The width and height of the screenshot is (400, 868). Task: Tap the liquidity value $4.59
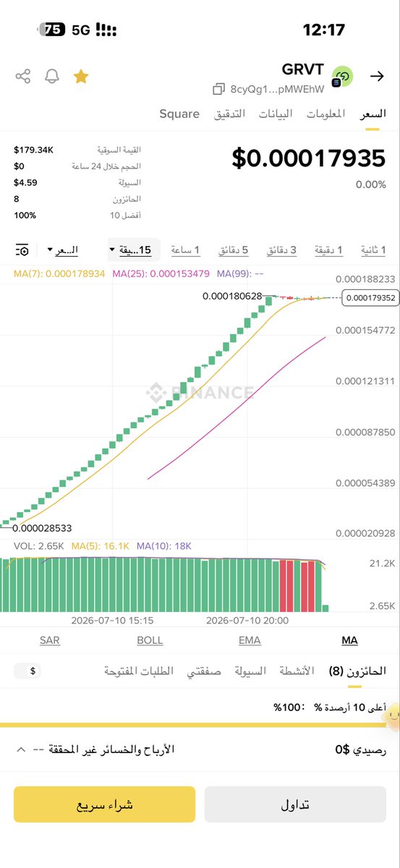coord(25,182)
